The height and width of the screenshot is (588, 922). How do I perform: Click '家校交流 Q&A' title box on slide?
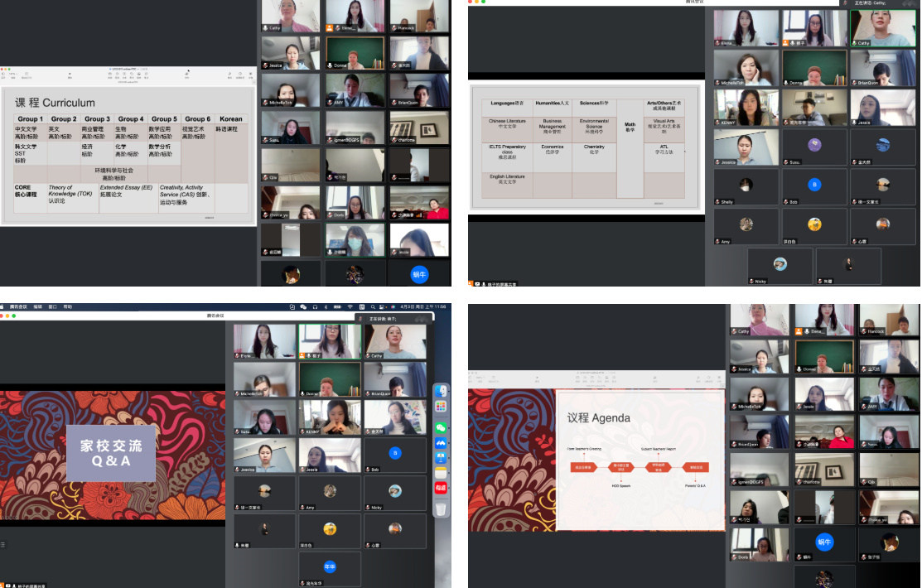111,453
